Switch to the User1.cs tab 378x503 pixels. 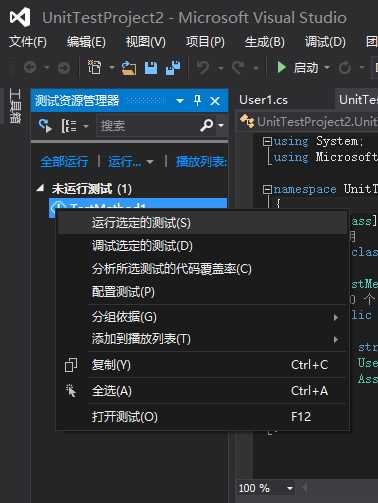click(x=263, y=100)
